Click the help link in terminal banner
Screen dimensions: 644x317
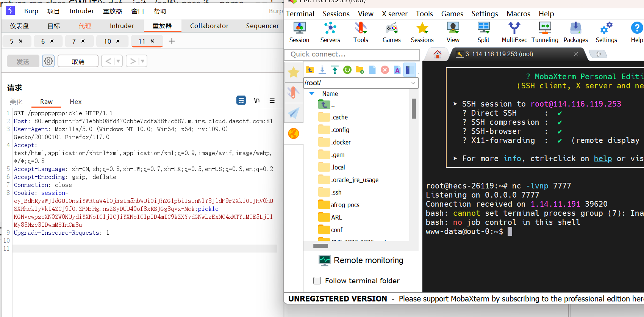pos(603,158)
